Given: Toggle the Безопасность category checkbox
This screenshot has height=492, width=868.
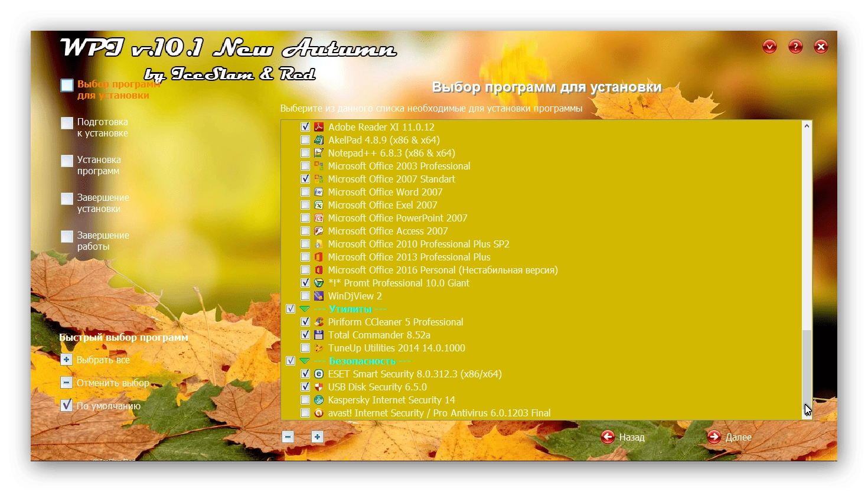Looking at the screenshot, I should (291, 361).
